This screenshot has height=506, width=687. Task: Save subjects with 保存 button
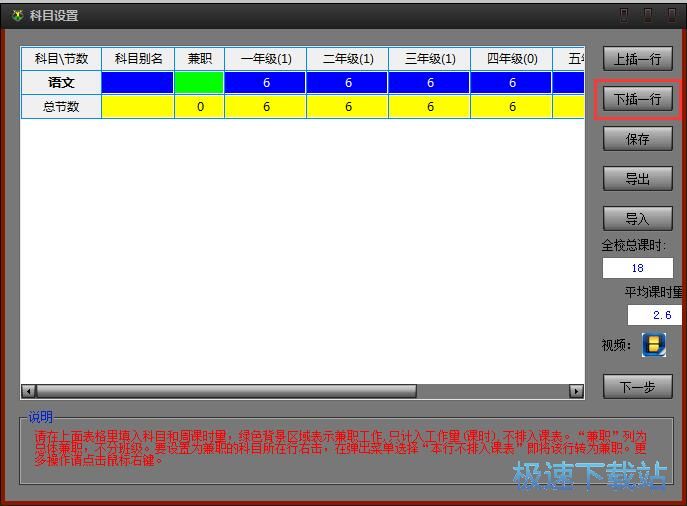[x=637, y=139]
